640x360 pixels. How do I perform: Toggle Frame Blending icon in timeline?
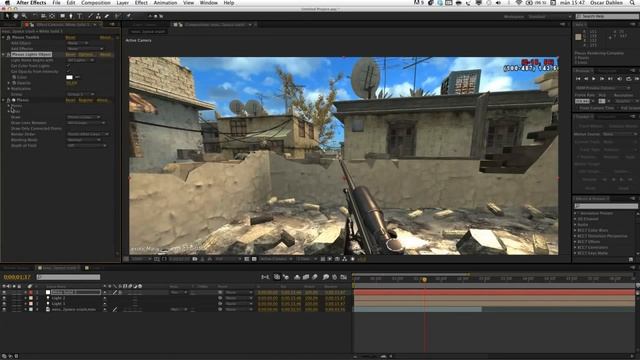click(x=306, y=277)
